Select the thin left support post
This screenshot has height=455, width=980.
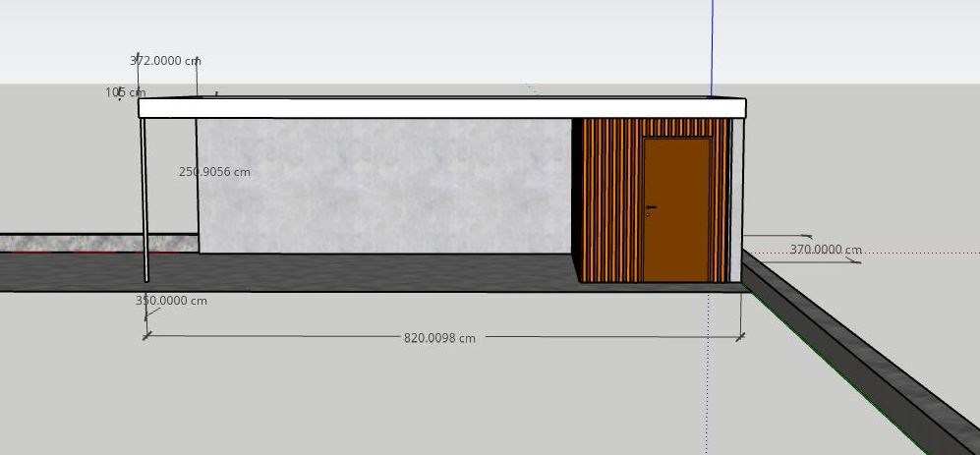pos(145,197)
